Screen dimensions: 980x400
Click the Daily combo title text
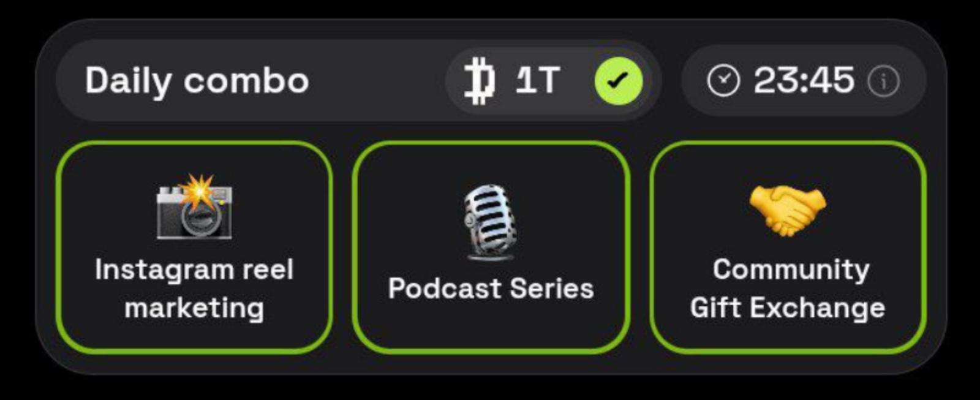197,81
